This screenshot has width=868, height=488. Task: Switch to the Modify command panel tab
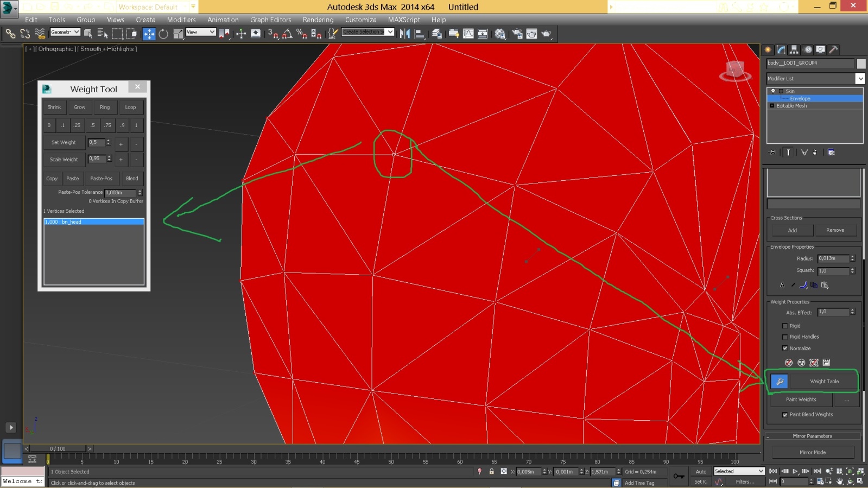point(781,49)
